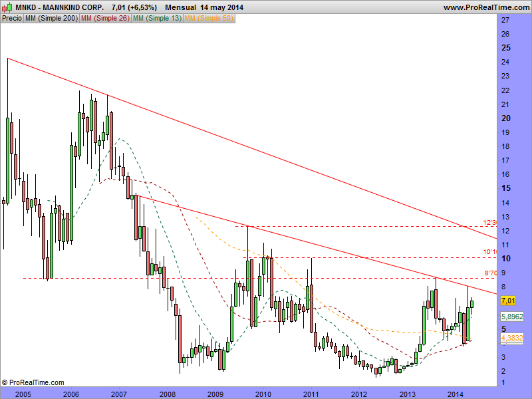Click the 2008 label on the time axis

point(168,394)
